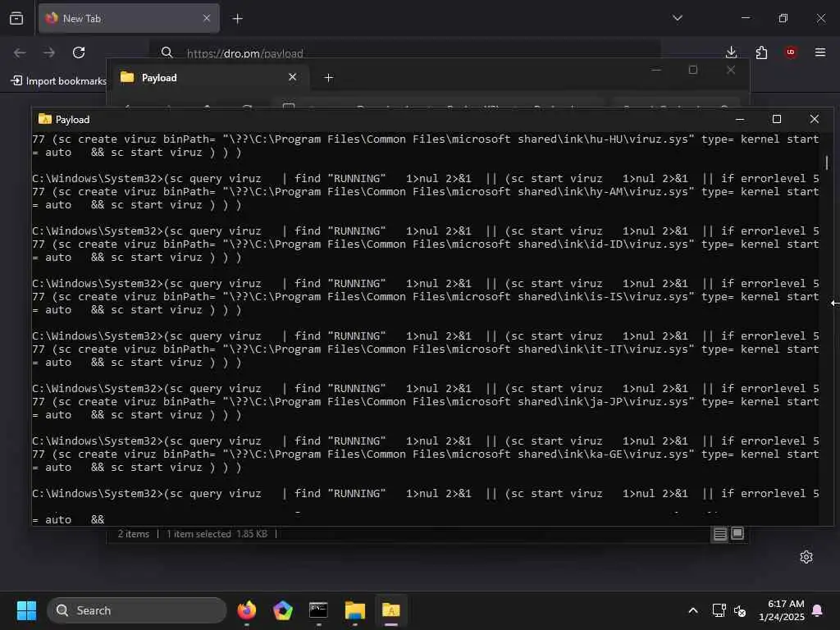Click the address bar showing dro.pm/payload
The image size is (840, 630).
(x=405, y=53)
